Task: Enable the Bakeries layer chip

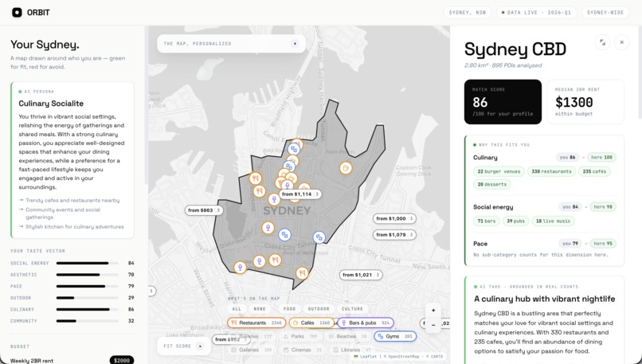Action: 252,336
